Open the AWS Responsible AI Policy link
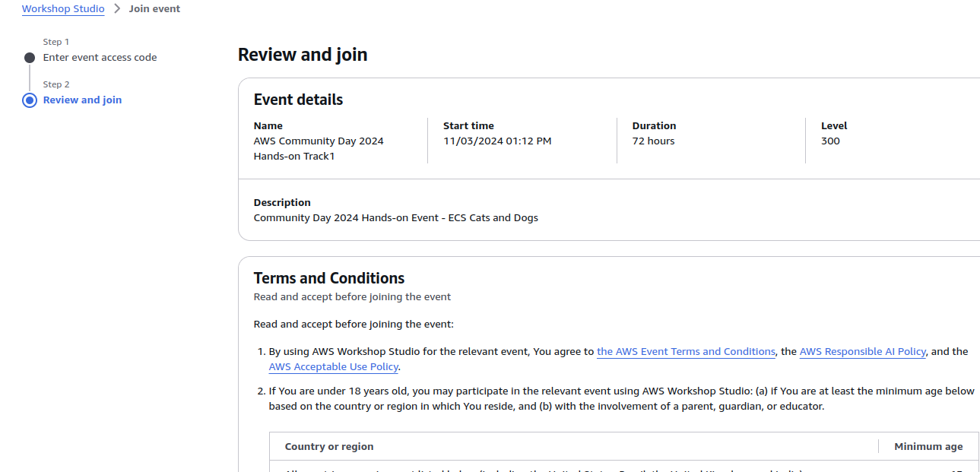The width and height of the screenshot is (980, 472). pos(862,351)
